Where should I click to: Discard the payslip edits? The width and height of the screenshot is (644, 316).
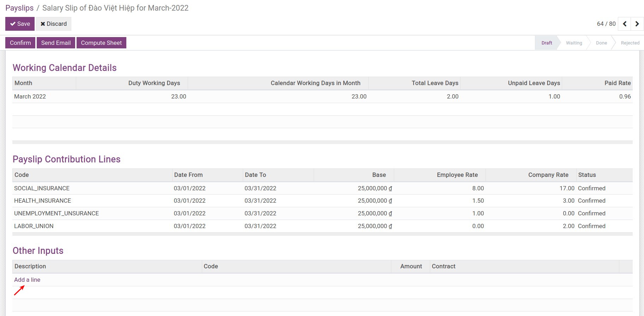pyautogui.click(x=54, y=24)
